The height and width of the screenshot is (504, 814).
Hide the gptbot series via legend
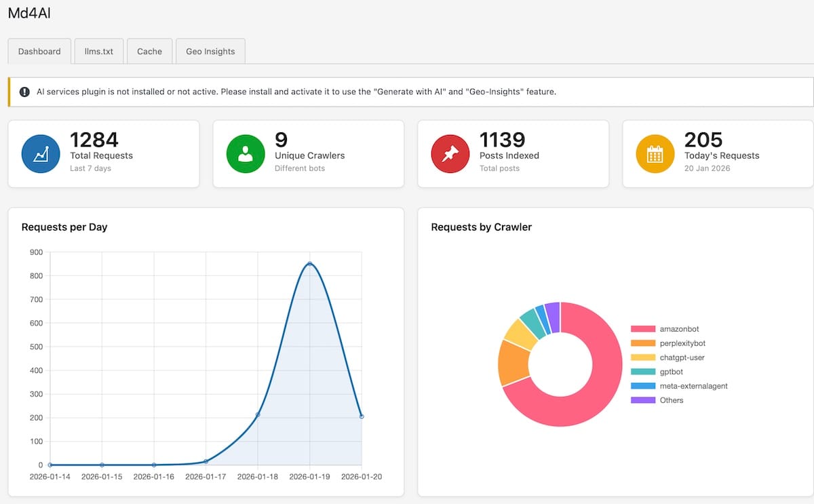671,372
